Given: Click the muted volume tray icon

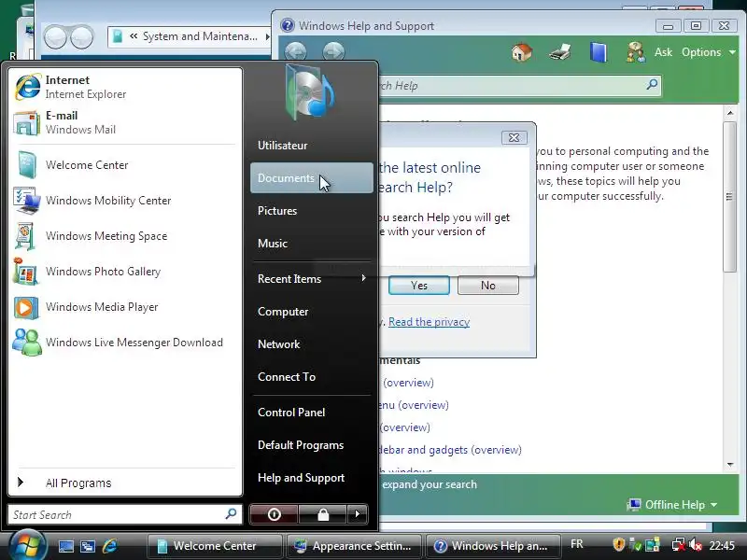Looking at the screenshot, I should coord(696,544).
